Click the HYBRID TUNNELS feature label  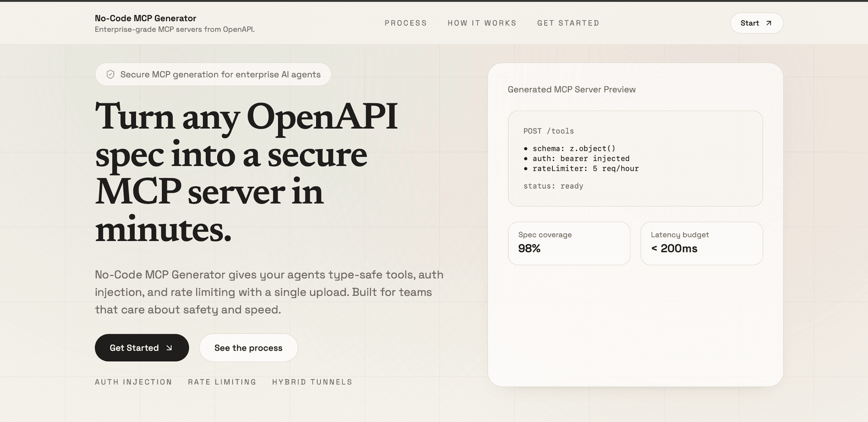[312, 382]
